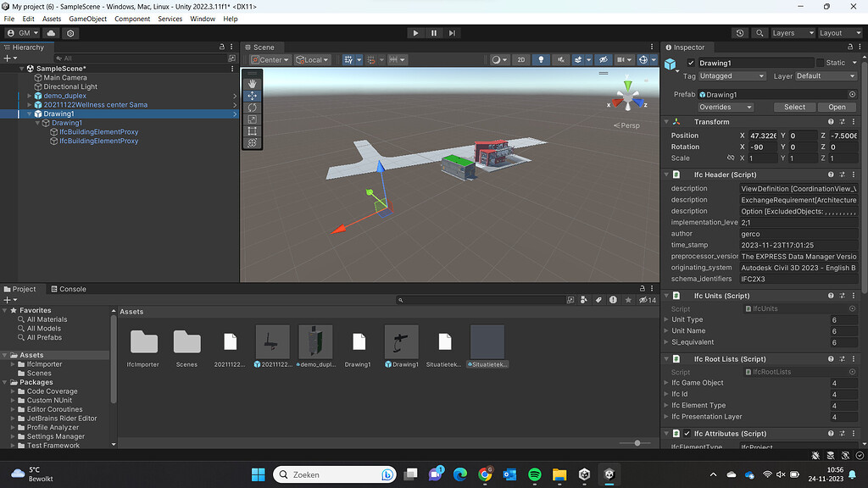Viewport: 868px width, 488px height.
Task: Select the Hand view tool
Action: [251, 82]
